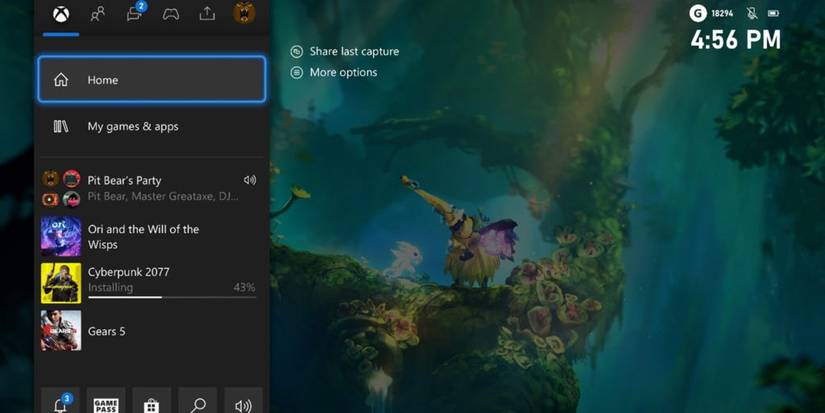Go to Home

coord(152,79)
